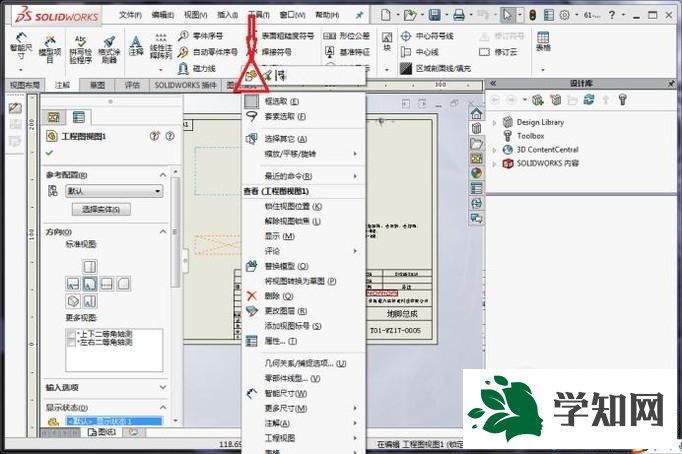This screenshot has height=454, width=682.
Task: Open the SOLIDWORKS Resources home tab icon
Action: (476, 114)
